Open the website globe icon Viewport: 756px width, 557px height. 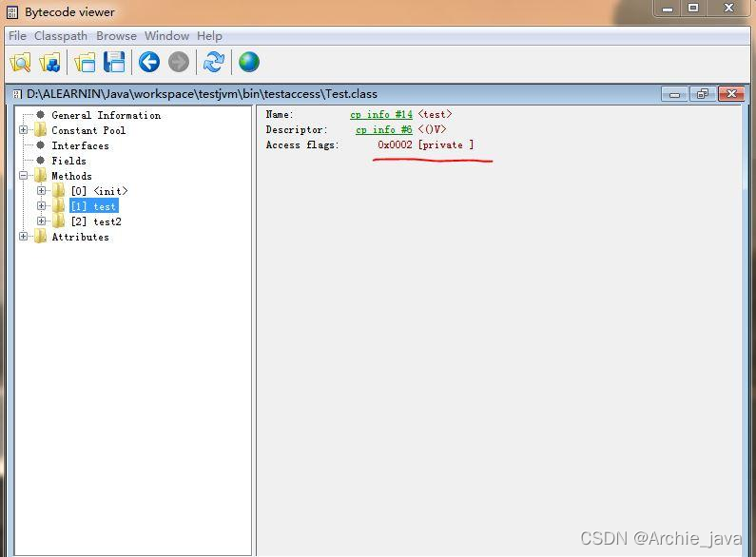249,62
